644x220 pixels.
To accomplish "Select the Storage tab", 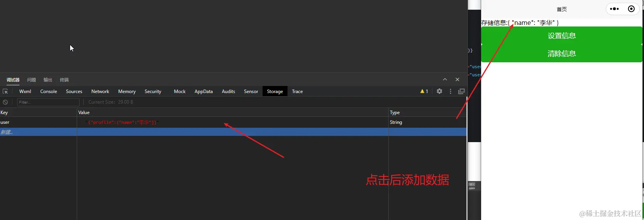I will click(275, 92).
